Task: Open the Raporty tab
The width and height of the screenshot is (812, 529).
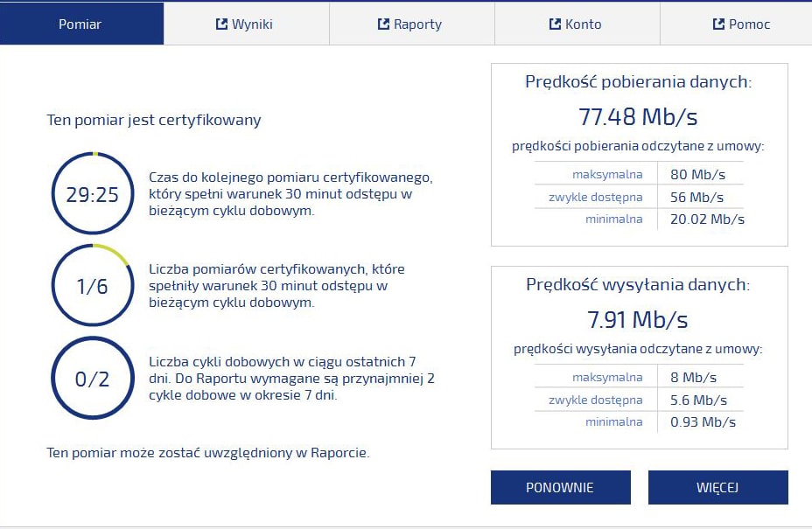Action: (412, 24)
